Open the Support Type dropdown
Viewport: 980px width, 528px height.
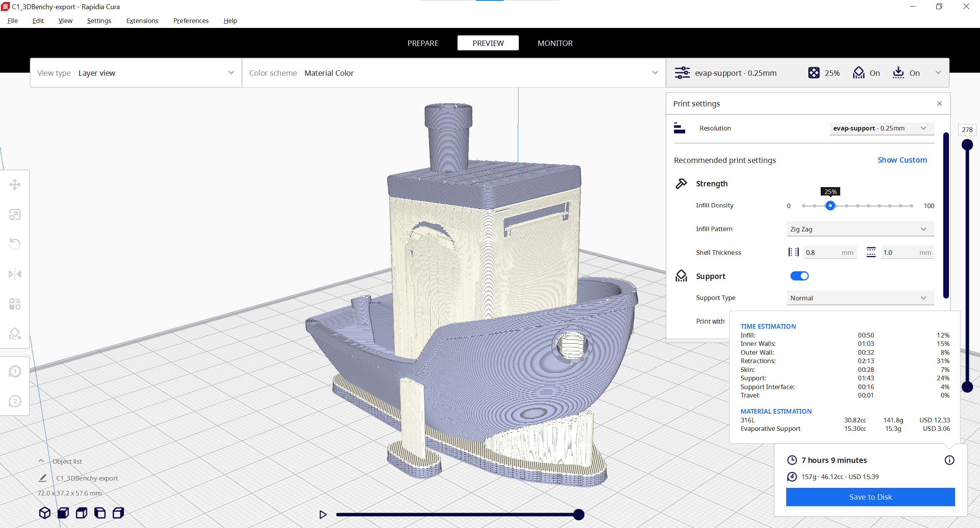860,298
